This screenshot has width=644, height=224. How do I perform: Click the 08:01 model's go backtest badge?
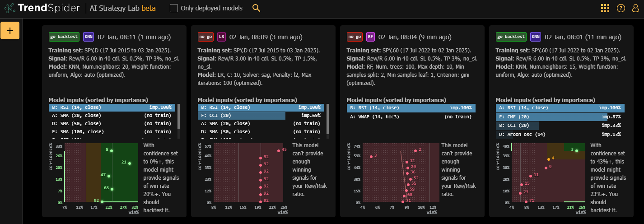(511, 37)
